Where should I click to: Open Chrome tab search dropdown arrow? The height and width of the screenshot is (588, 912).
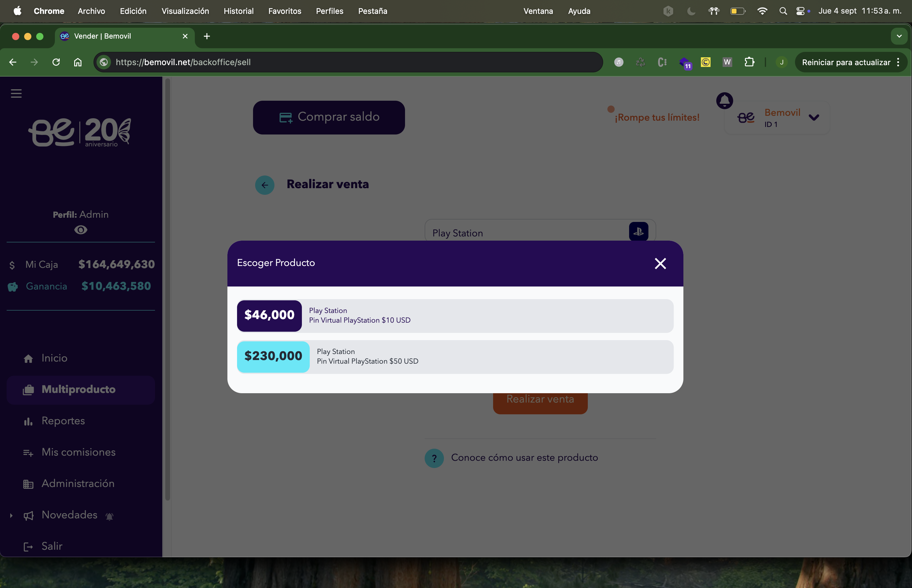899,36
